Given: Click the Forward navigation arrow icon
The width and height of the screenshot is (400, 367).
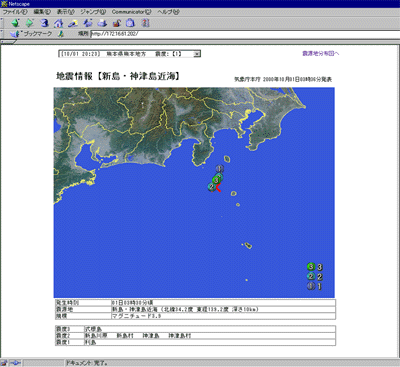Looking at the screenshot, I should [30, 23].
